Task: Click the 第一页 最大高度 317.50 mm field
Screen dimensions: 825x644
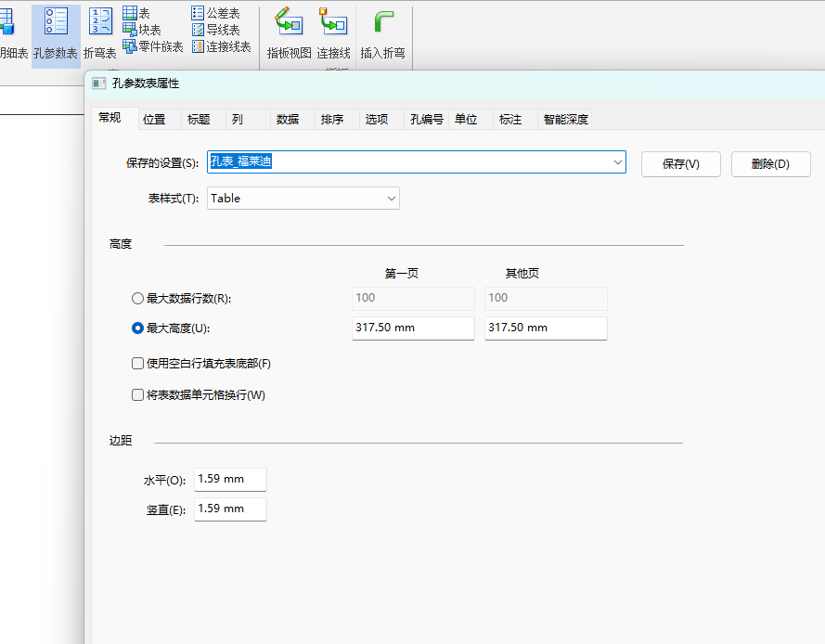Action: point(413,328)
